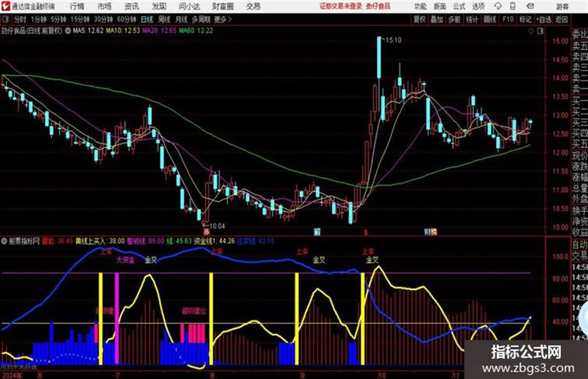
Task: Expand the 股票指标网 sub-indicator dropdown arrow
Action: coord(4,241)
